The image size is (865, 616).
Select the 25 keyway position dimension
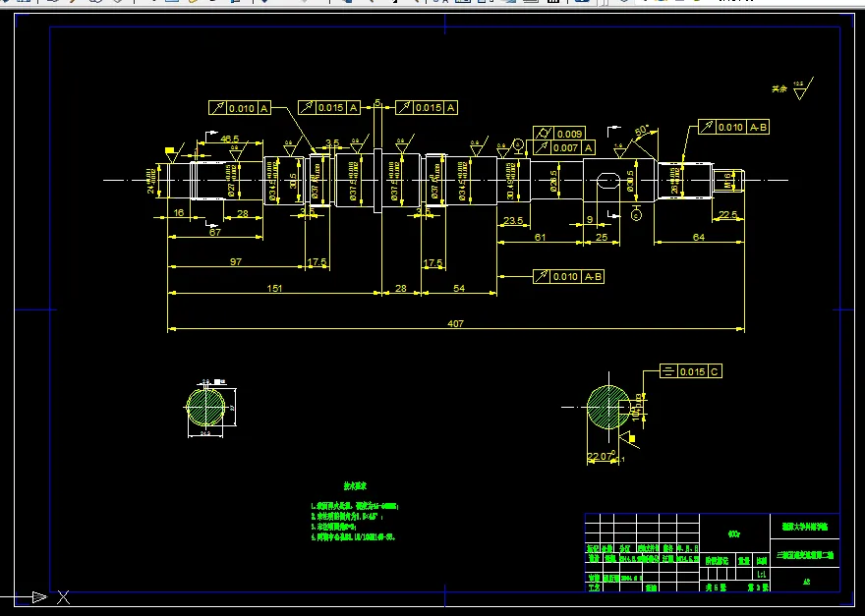(x=602, y=237)
